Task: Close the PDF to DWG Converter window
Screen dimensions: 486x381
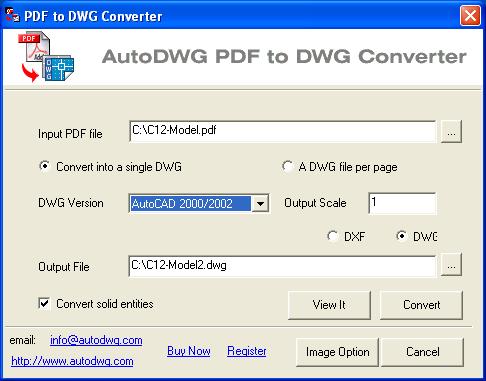Action: click(470, 15)
